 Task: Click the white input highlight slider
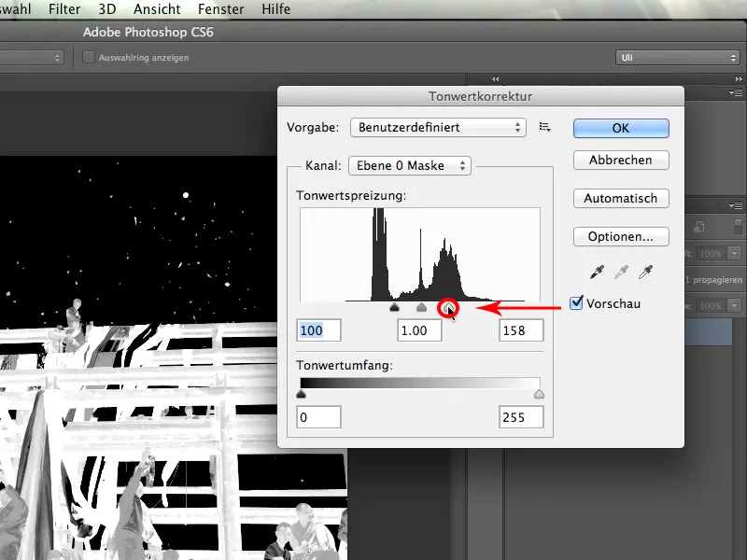pos(448,308)
